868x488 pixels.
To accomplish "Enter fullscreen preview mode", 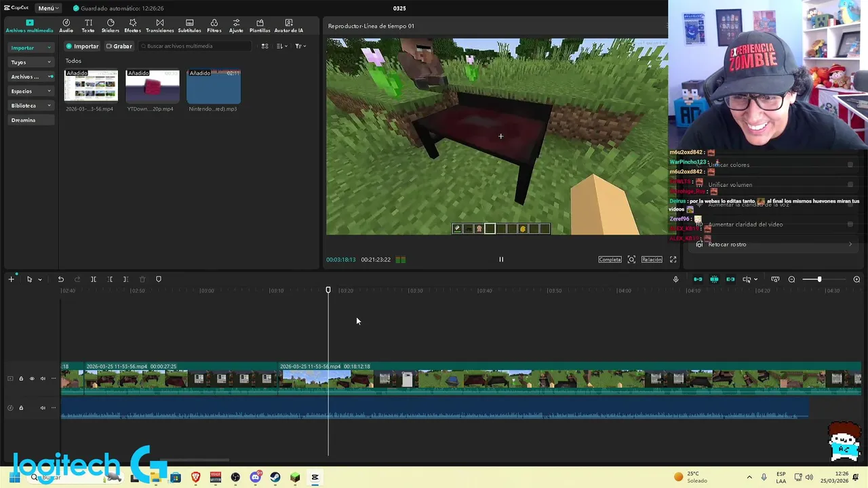I will 673,260.
